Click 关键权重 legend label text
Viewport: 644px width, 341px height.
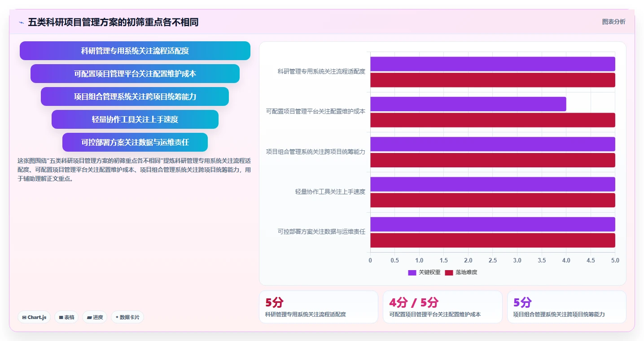point(429,272)
